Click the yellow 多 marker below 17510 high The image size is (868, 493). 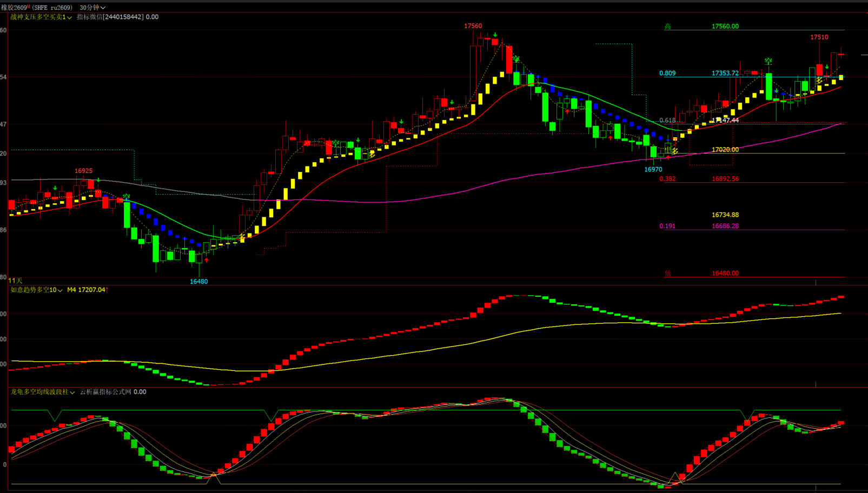tap(819, 81)
